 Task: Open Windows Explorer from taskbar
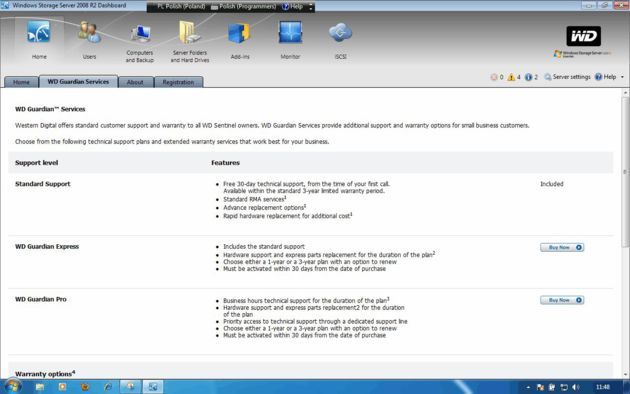[40, 387]
